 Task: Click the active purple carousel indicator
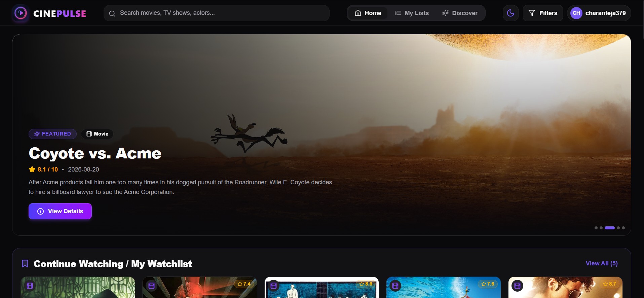(610, 228)
